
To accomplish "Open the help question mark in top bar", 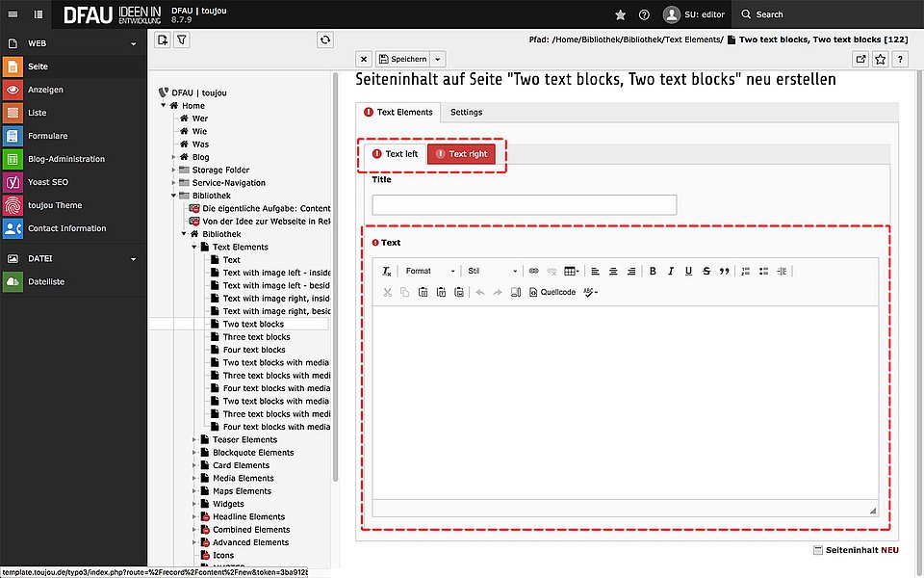I will tap(644, 14).
